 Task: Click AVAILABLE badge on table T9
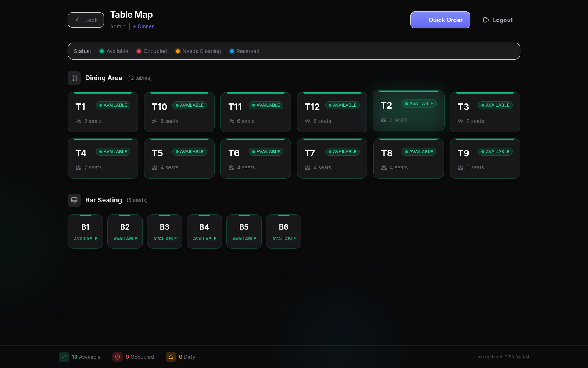(x=495, y=152)
